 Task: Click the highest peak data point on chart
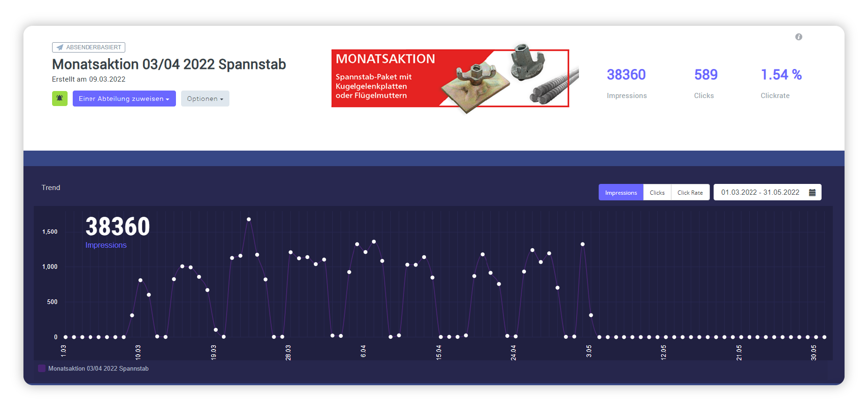pos(249,219)
